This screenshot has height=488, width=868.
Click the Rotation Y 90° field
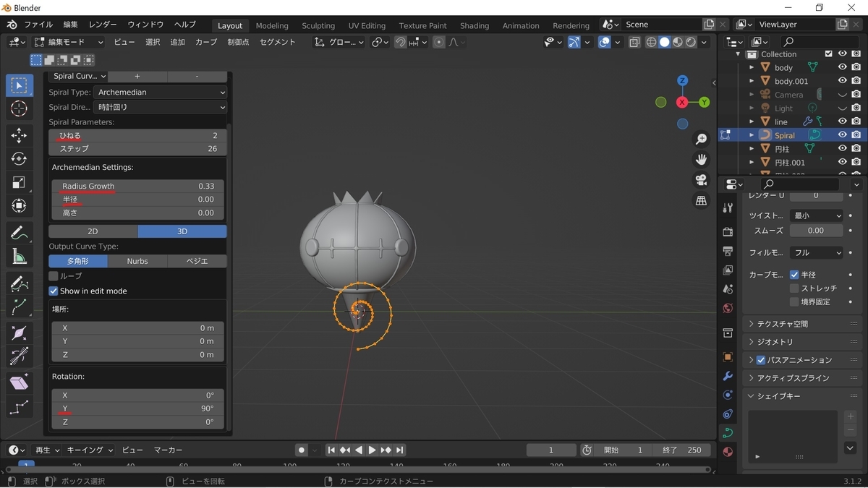pos(137,408)
